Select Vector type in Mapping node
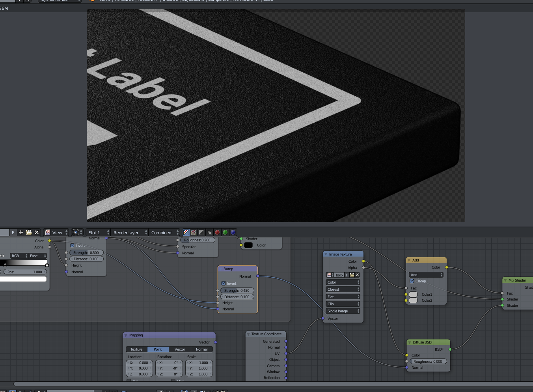533x392 pixels. [180, 349]
